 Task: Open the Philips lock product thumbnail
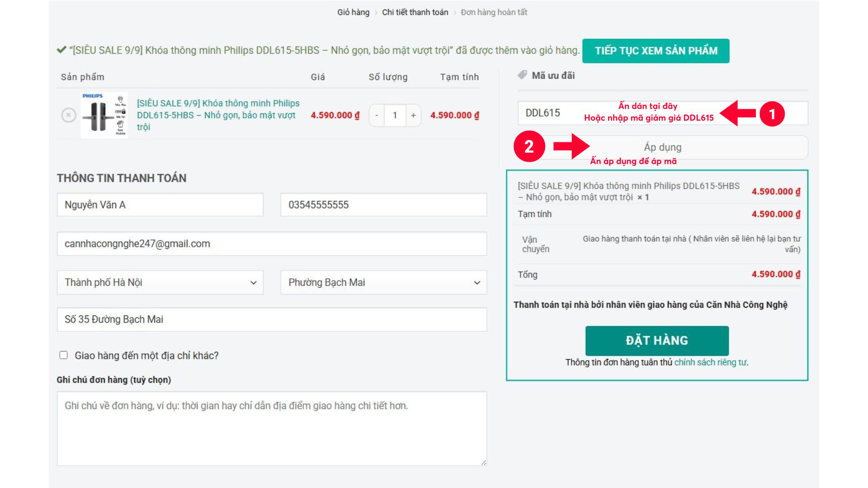click(104, 115)
